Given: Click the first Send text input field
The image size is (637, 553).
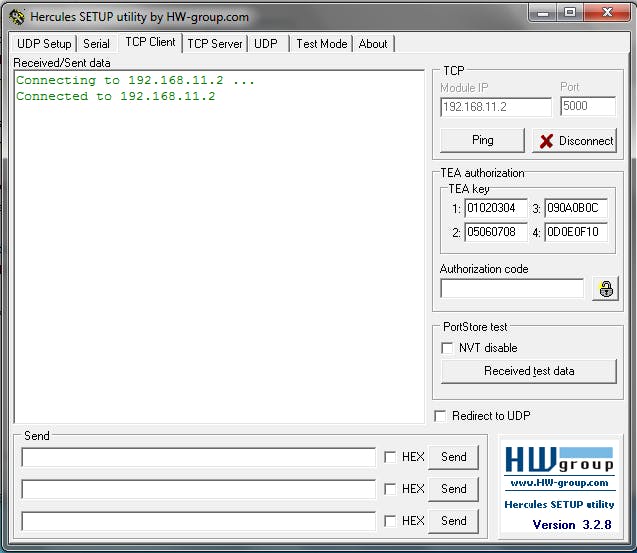Looking at the screenshot, I should (x=198, y=457).
